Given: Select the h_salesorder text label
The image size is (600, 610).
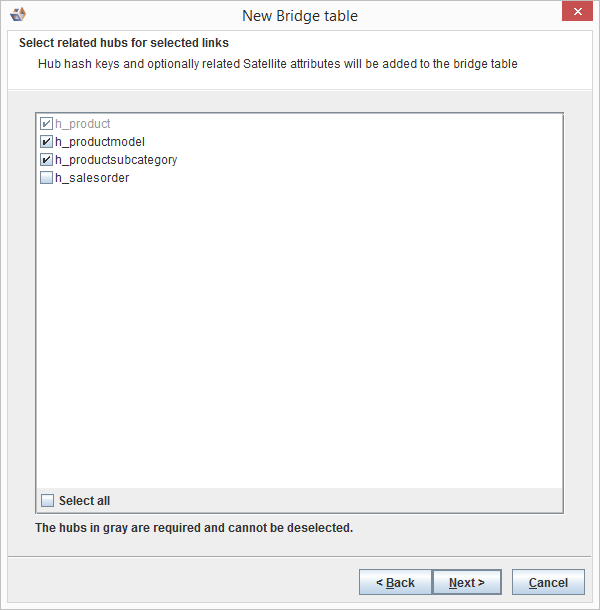Looking at the screenshot, I should tap(92, 178).
